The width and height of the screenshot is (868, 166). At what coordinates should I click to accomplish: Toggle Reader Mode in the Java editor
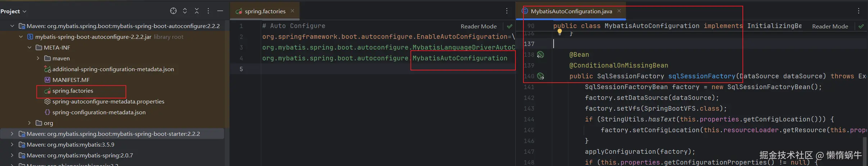[x=830, y=26]
